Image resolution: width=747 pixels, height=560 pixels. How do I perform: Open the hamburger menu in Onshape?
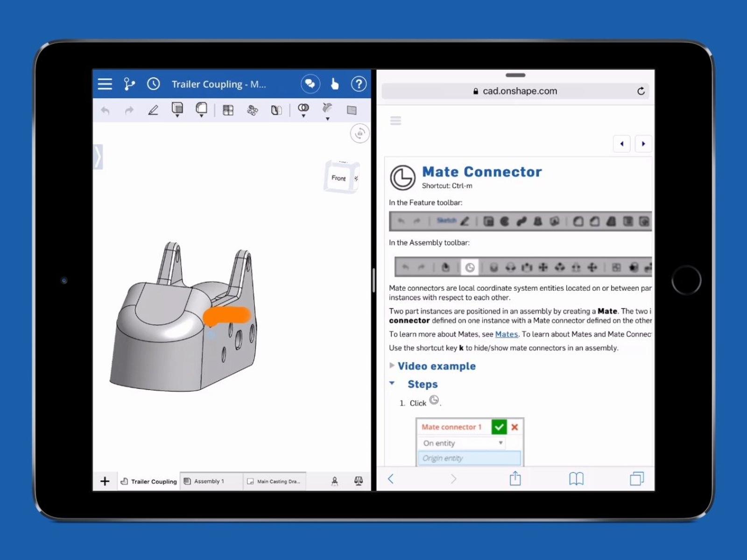pyautogui.click(x=105, y=84)
